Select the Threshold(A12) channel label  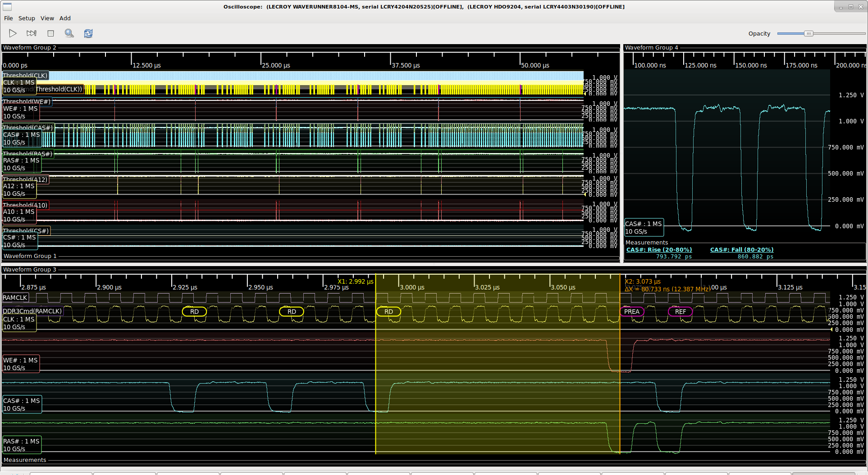click(x=25, y=179)
